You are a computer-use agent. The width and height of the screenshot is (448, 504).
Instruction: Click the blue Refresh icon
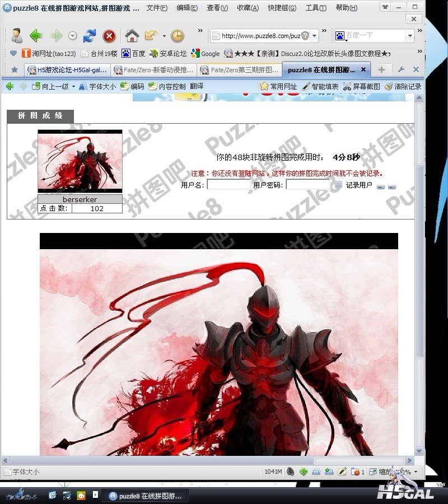(90, 36)
